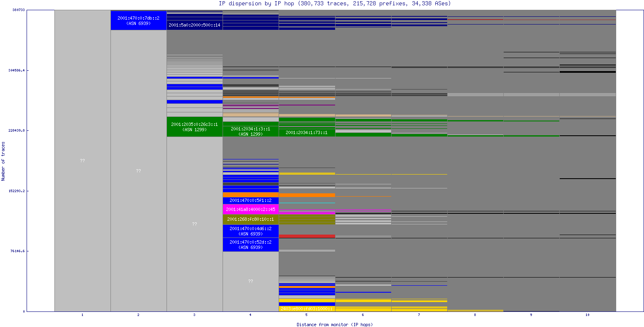Viewport: 644px width, 327px height.
Task: Click the y-axis label "Number of traces"
Action: pos(3,161)
